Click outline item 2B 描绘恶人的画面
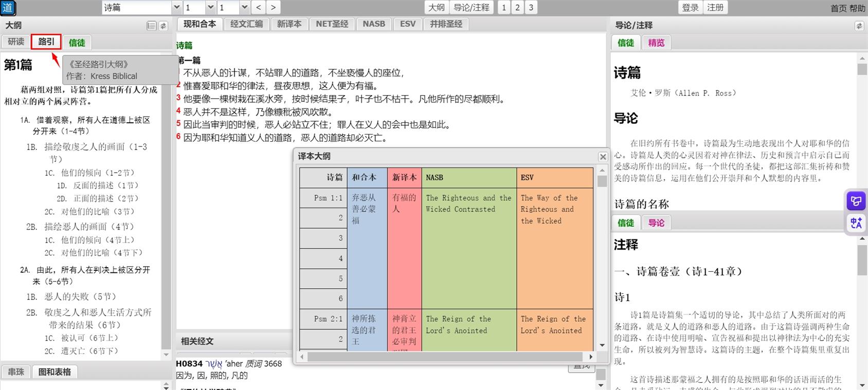 [x=80, y=227]
